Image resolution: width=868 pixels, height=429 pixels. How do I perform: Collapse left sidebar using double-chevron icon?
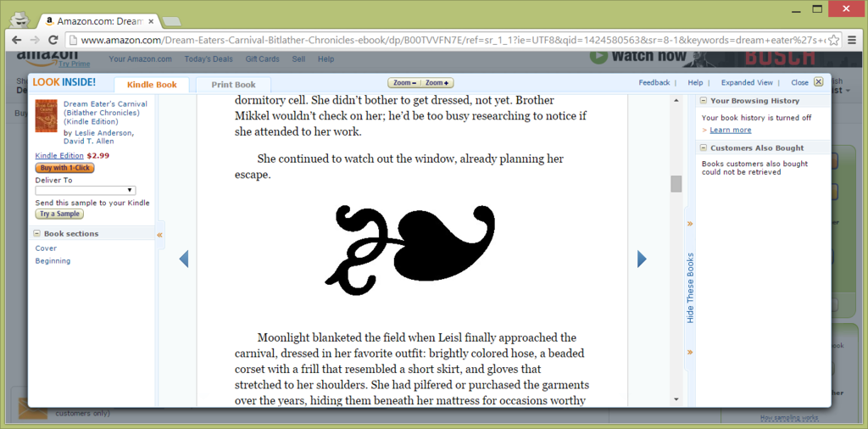(160, 234)
